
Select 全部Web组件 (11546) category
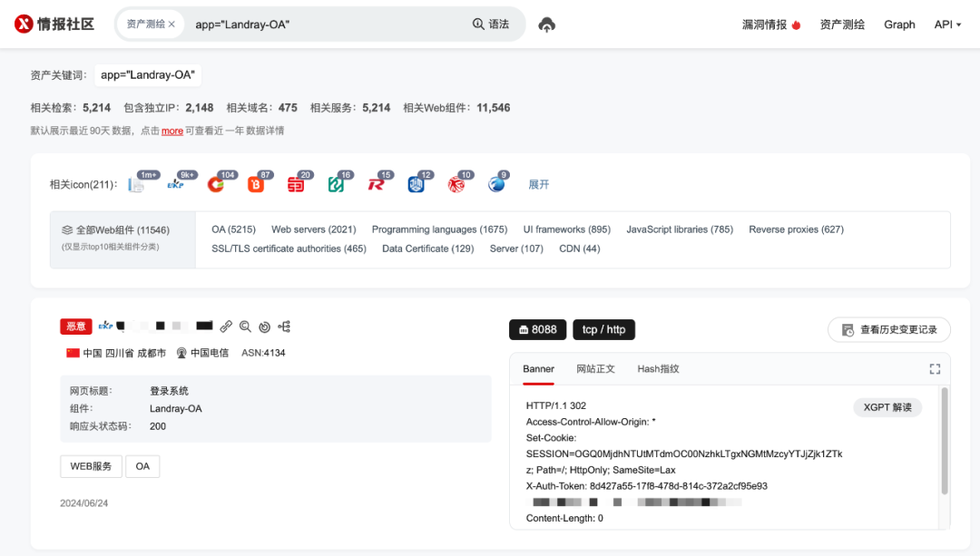pos(122,239)
